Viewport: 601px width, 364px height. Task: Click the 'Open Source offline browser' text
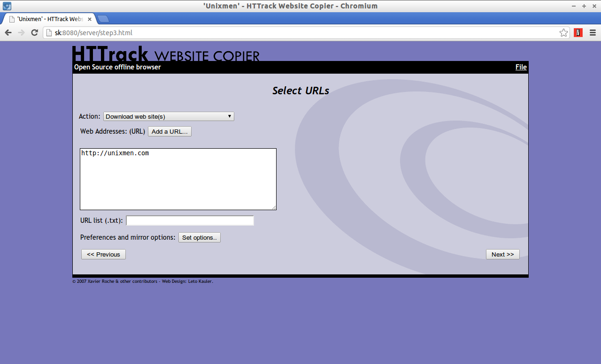tap(117, 67)
